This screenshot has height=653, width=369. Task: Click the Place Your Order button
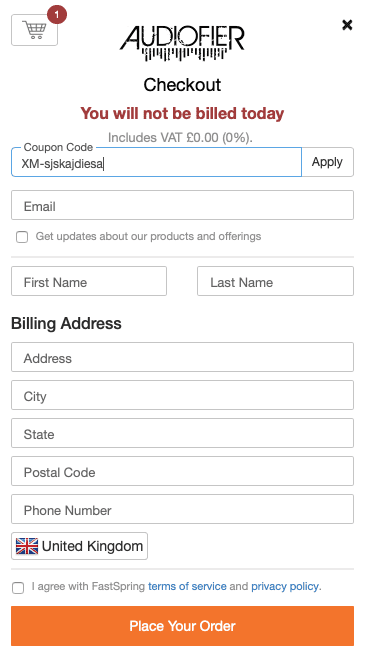[182, 626]
